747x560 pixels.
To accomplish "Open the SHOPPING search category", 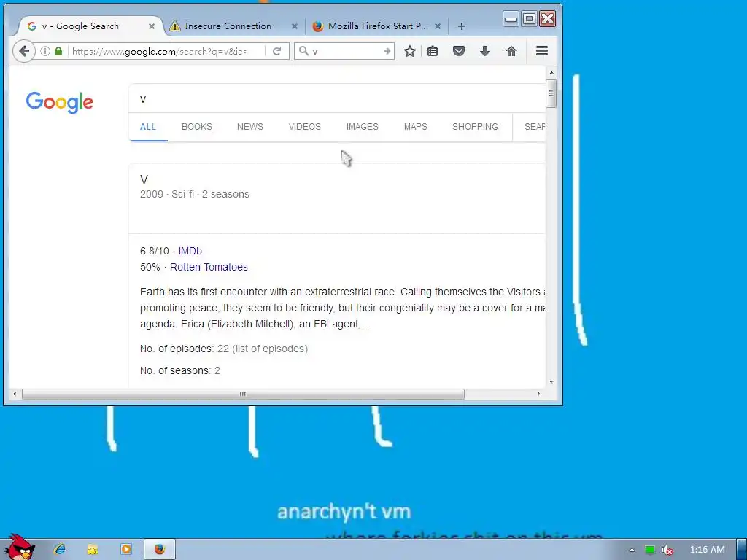I will pos(475,127).
